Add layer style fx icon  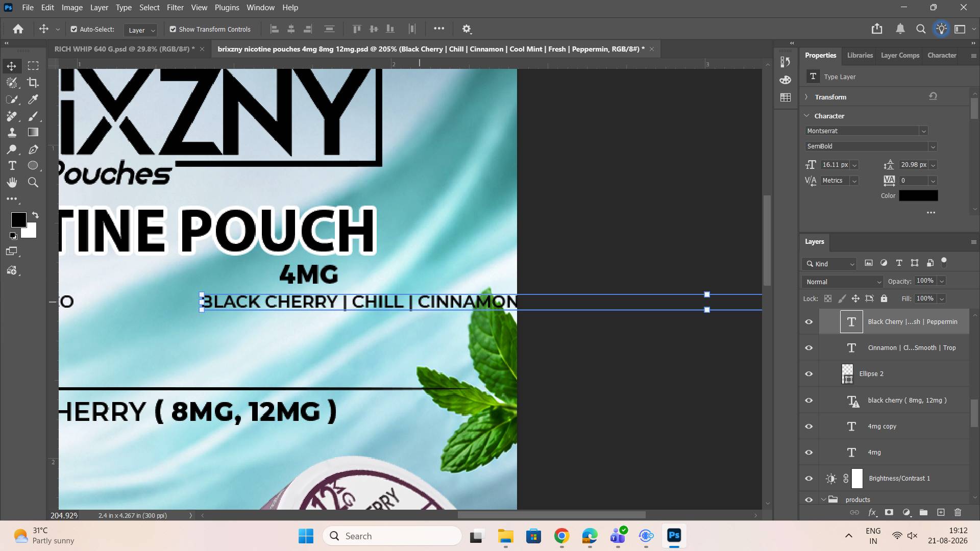coord(872,512)
